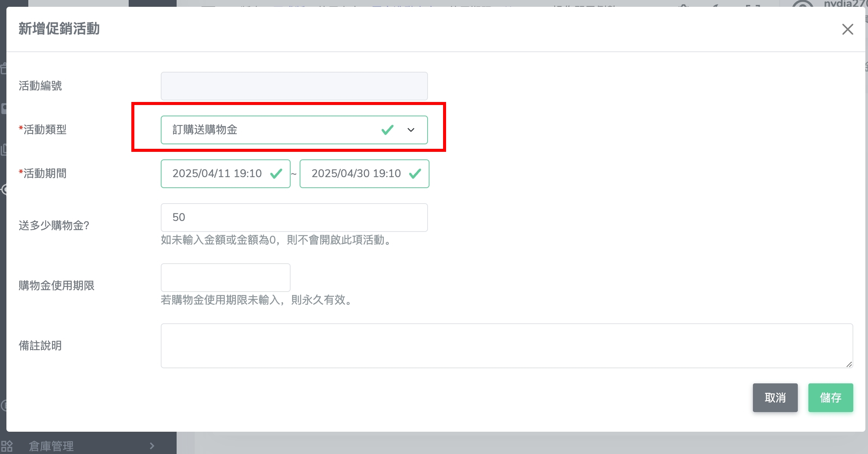Click the green checkmark in end date field
Screen dimensions: 868x454
tap(415, 174)
